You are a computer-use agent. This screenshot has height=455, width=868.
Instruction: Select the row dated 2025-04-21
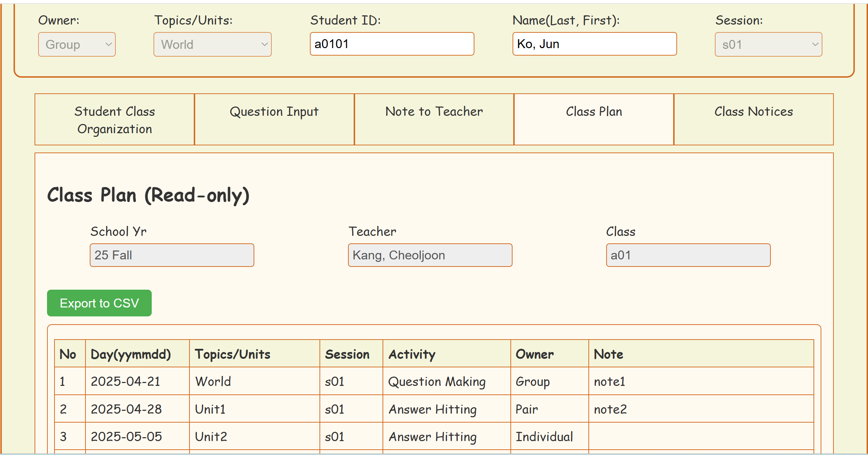(x=125, y=382)
